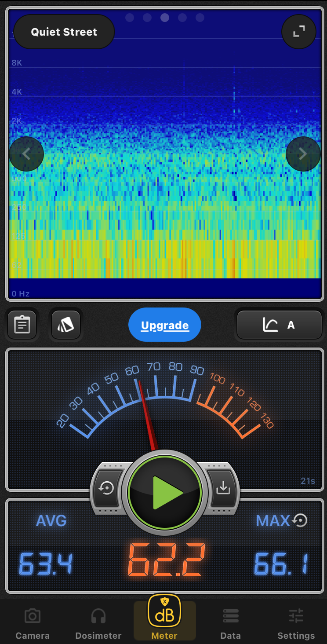
Task: Reset the MAX value
Action: [300, 521]
